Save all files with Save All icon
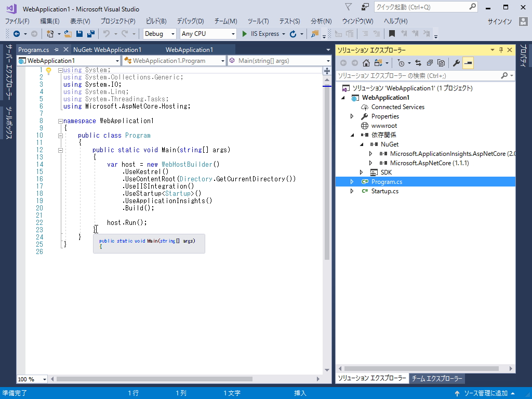The image size is (532, 399). pos(92,33)
